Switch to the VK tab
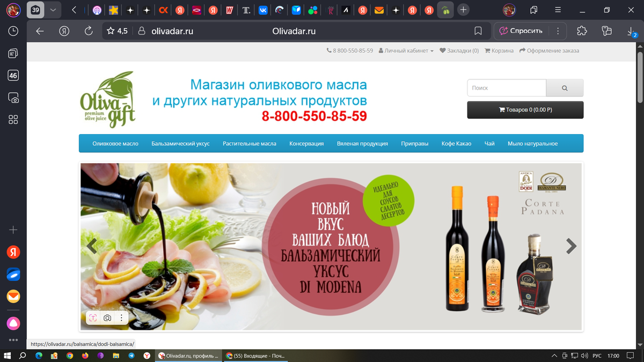The image size is (644, 362). [262, 10]
